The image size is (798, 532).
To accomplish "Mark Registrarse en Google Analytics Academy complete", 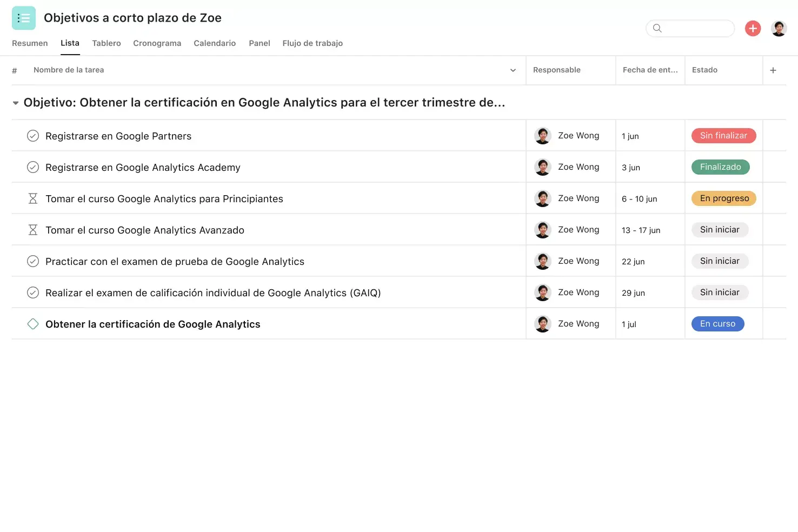I will (33, 167).
